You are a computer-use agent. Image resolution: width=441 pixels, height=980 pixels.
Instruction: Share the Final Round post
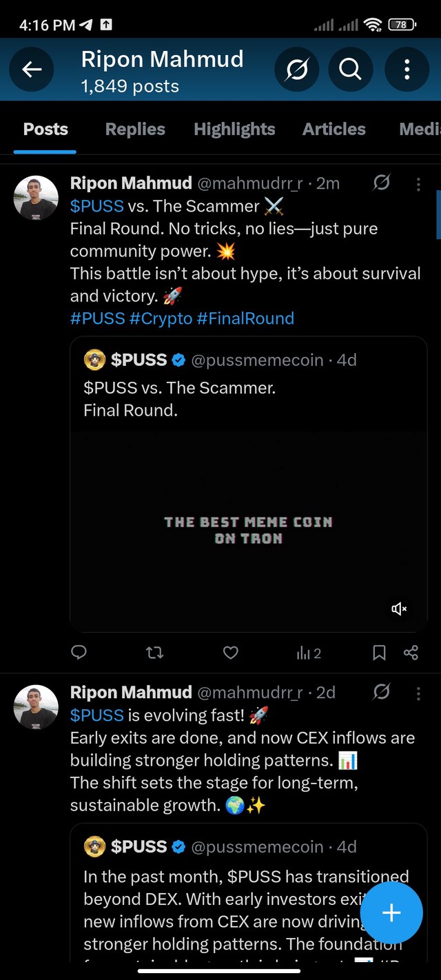click(411, 652)
